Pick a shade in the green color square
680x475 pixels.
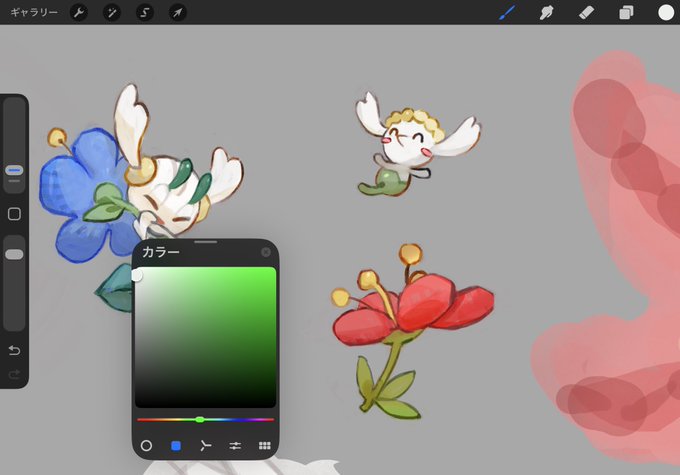coord(206,337)
